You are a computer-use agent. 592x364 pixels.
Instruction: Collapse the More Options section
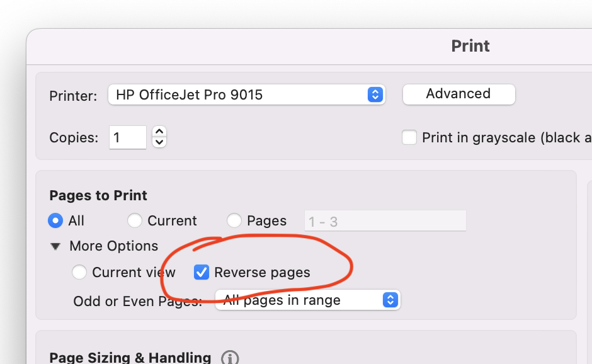pos(55,246)
